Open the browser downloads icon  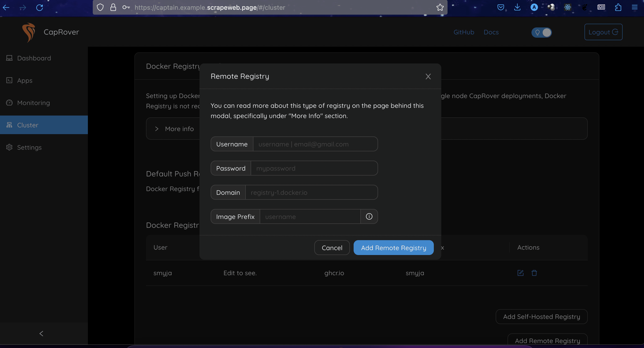click(517, 7)
